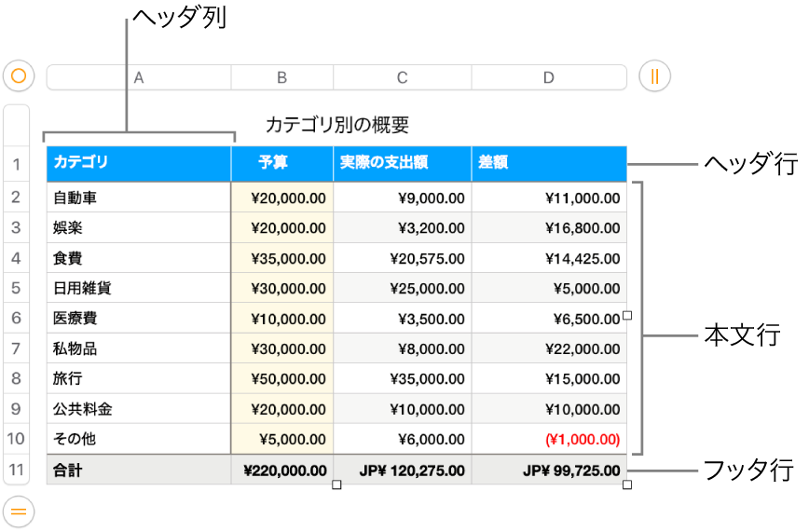Viewport: 809px width, 532px height.
Task: Select the 自動車 category cell
Action: coord(138,198)
